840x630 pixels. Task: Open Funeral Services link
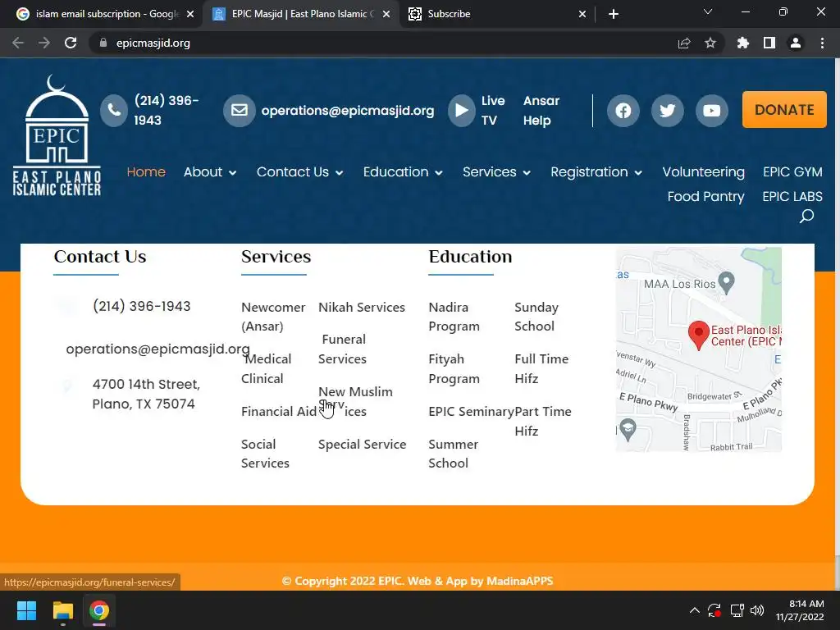click(343, 349)
